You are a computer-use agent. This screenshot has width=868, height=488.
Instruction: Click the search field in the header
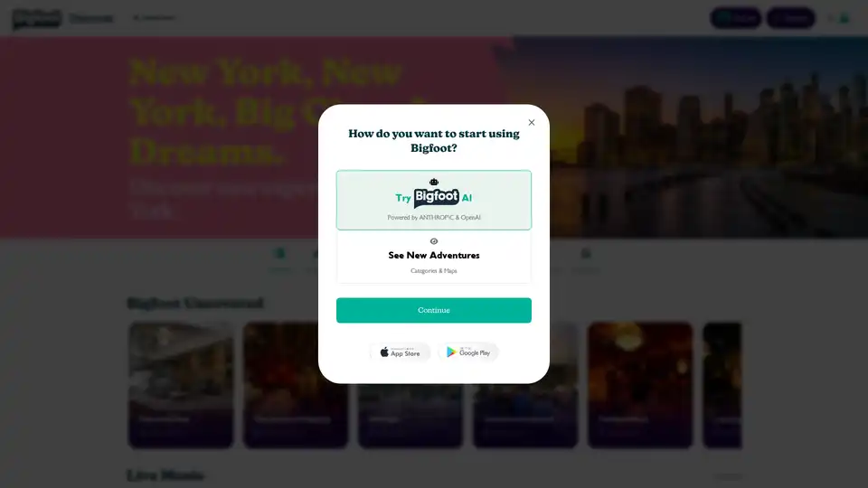click(x=155, y=18)
